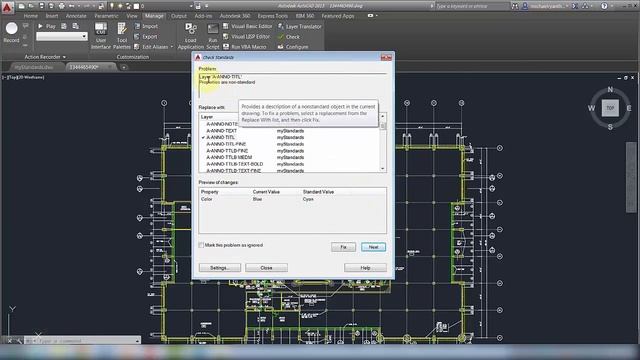
Task: Click Configure standards tool
Action: tap(293, 47)
